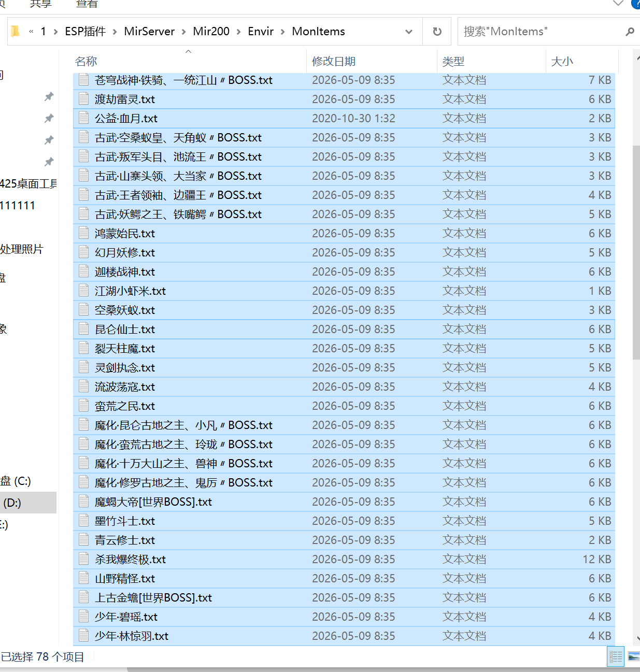Screen dimensions: 640x672
Task: Go to Mir200 folder in breadcrumb
Action: [x=211, y=32]
